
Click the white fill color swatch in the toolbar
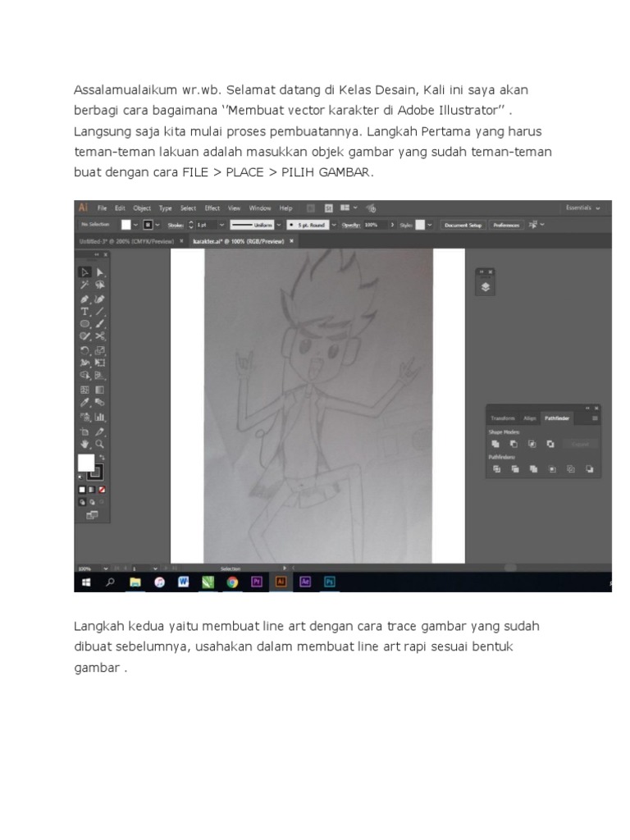[x=85, y=463]
